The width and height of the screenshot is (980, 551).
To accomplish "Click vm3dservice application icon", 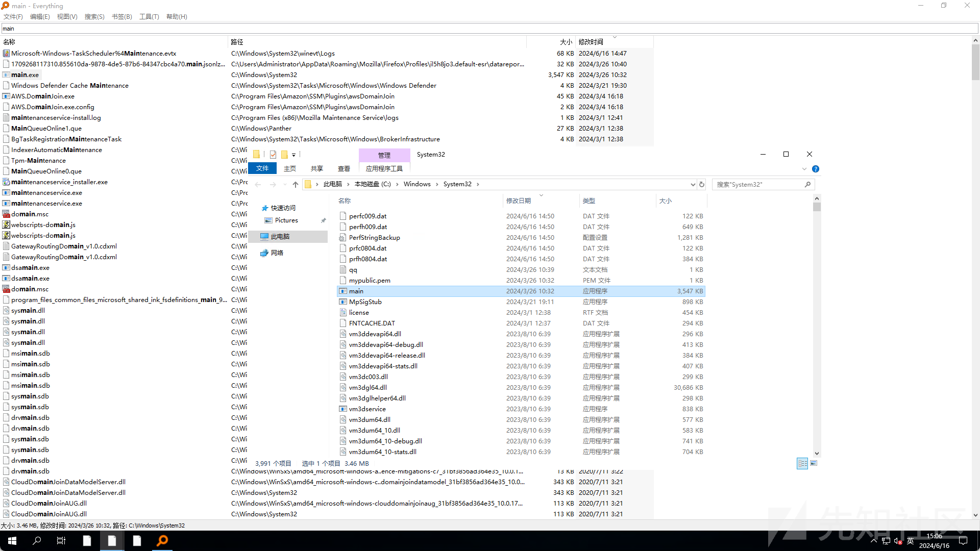I will pyautogui.click(x=344, y=409).
